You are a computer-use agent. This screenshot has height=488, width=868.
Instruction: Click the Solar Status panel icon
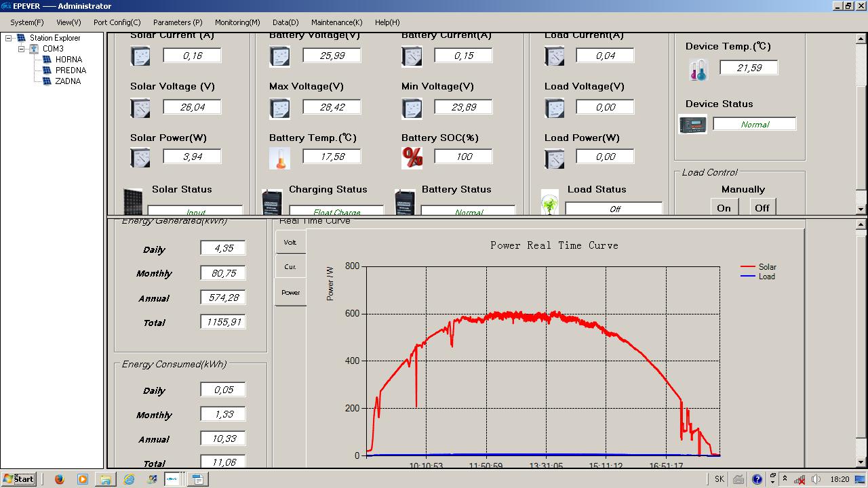133,202
